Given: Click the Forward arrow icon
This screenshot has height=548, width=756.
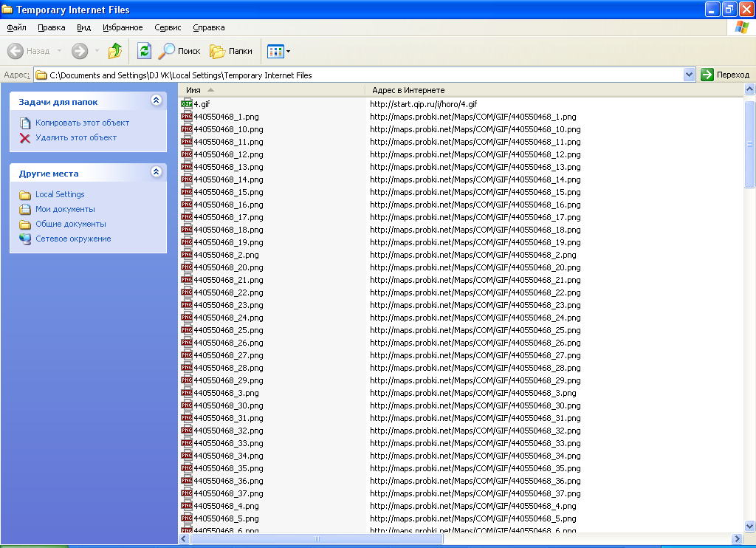Looking at the screenshot, I should (80, 51).
